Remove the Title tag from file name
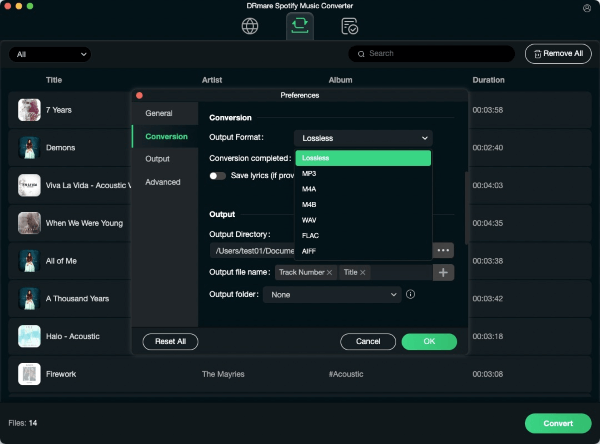The height and width of the screenshot is (444, 600). tap(362, 272)
